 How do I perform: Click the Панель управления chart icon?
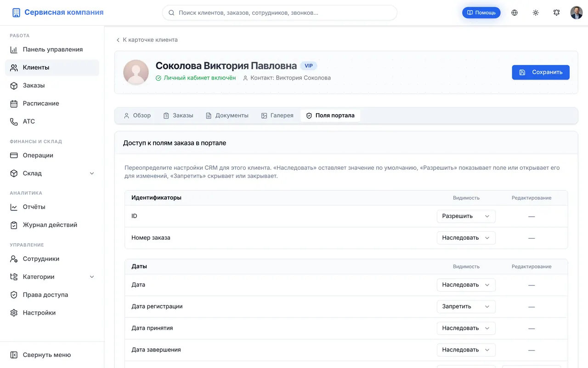14,49
